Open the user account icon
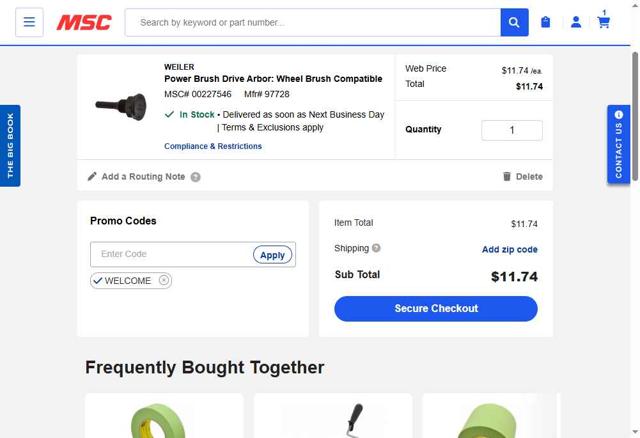 click(x=576, y=22)
